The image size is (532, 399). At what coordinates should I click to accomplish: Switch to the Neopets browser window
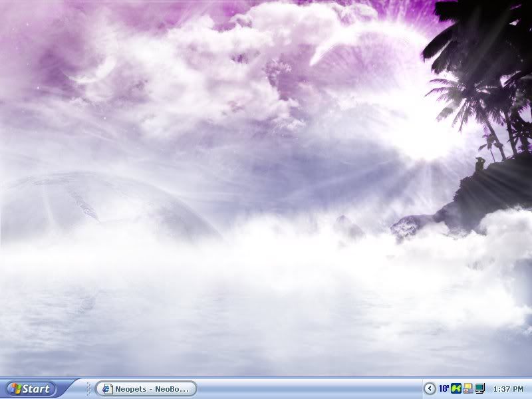(146, 389)
